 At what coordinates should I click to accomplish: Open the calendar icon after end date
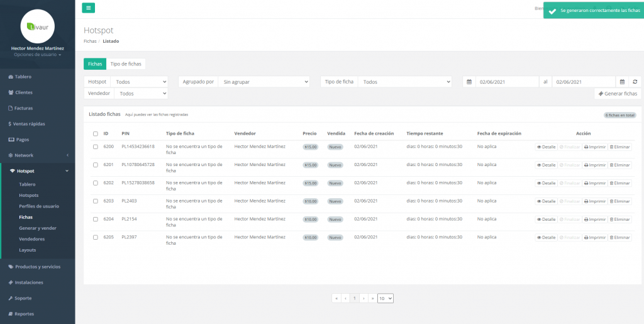(x=622, y=82)
